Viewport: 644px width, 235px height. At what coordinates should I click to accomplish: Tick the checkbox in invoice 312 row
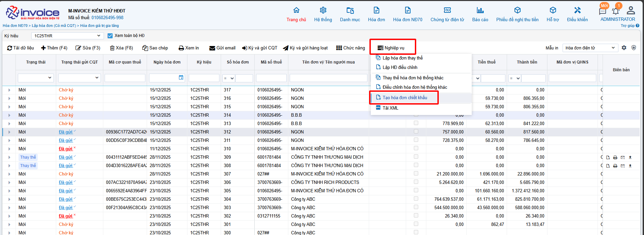tap(416, 131)
